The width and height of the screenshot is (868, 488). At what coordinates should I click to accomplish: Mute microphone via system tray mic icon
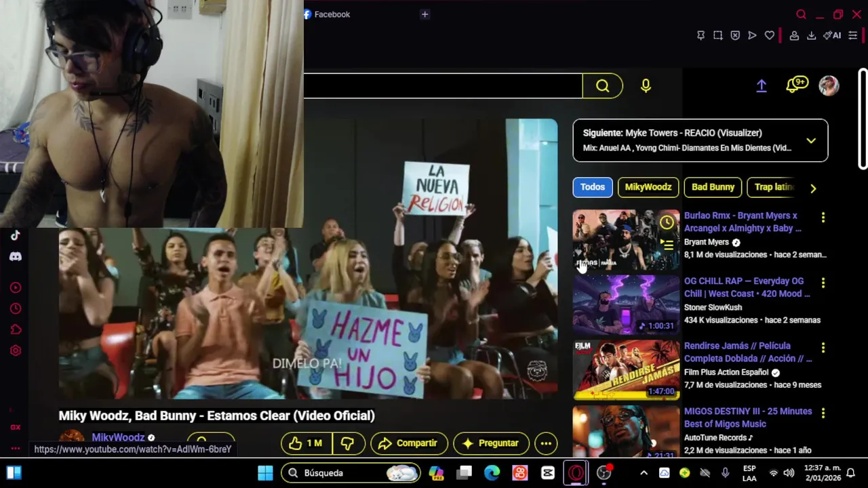tap(726, 472)
